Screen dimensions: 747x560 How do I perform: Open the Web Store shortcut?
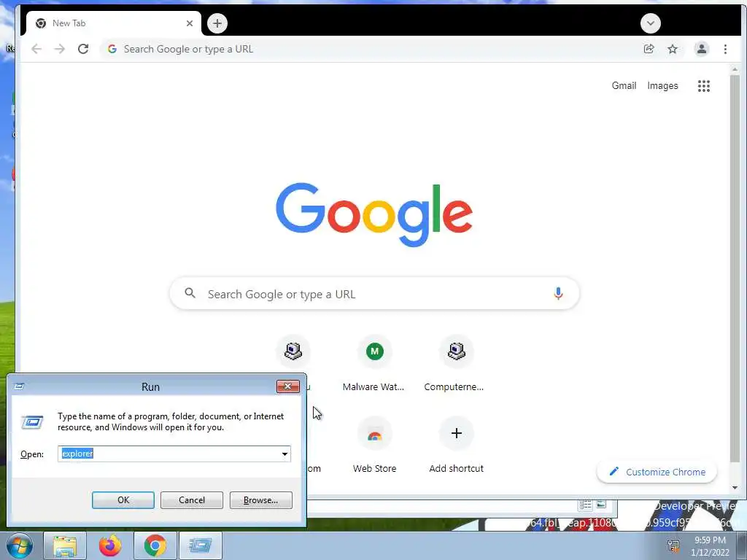pos(374,446)
